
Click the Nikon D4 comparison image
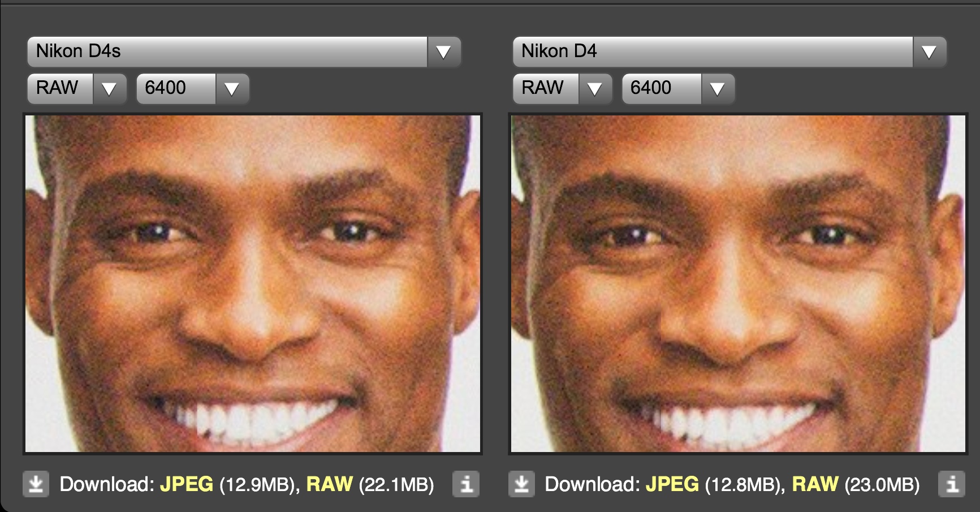pos(738,284)
